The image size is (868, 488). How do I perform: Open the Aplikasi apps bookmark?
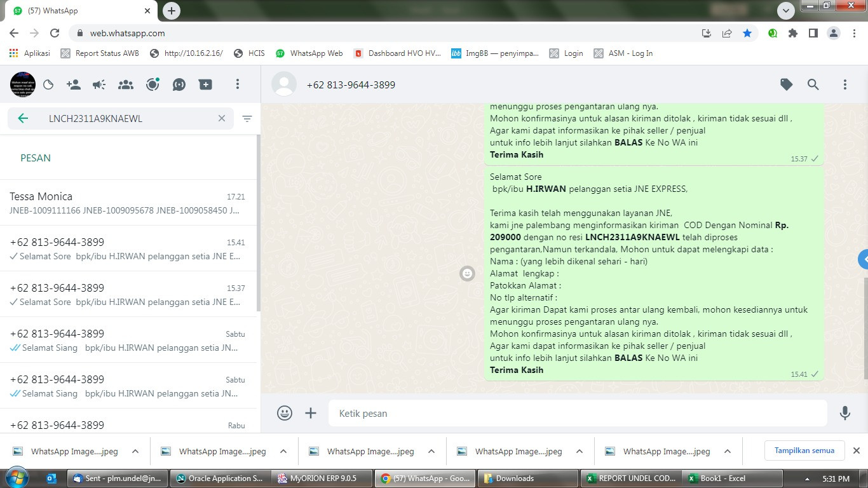point(30,53)
